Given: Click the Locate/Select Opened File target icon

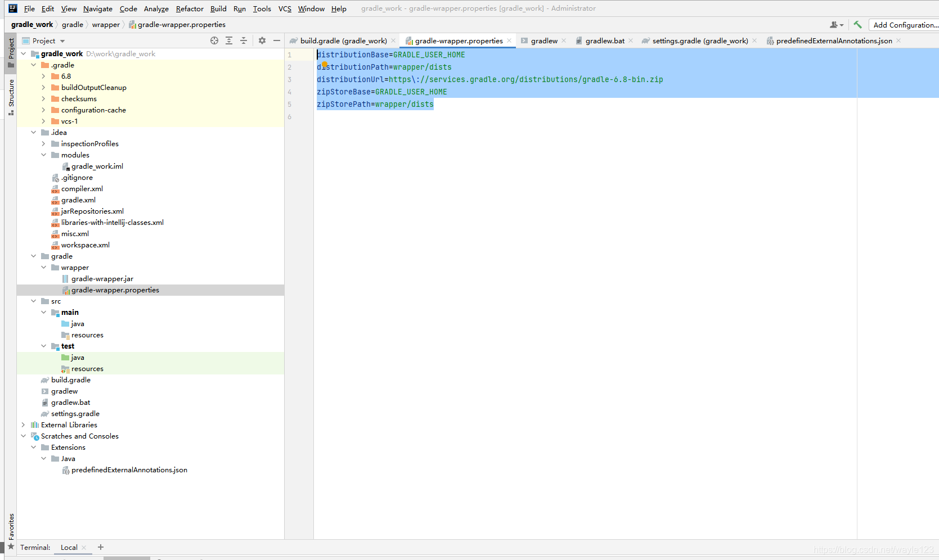Looking at the screenshot, I should 214,40.
